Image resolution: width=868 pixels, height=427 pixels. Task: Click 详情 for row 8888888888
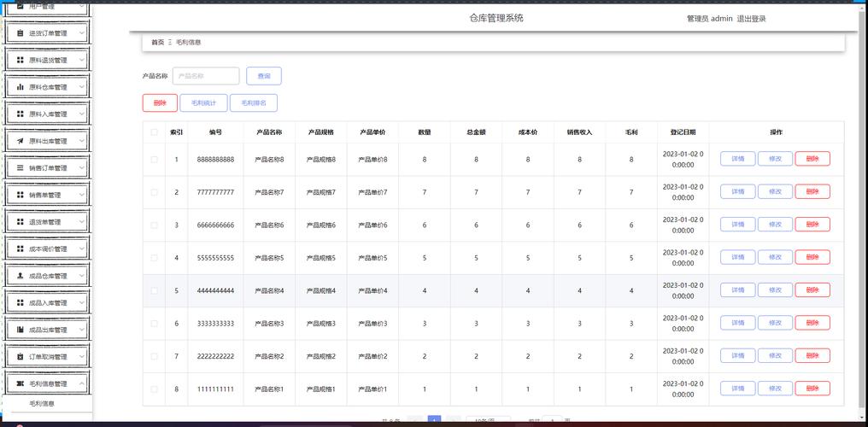(x=737, y=159)
